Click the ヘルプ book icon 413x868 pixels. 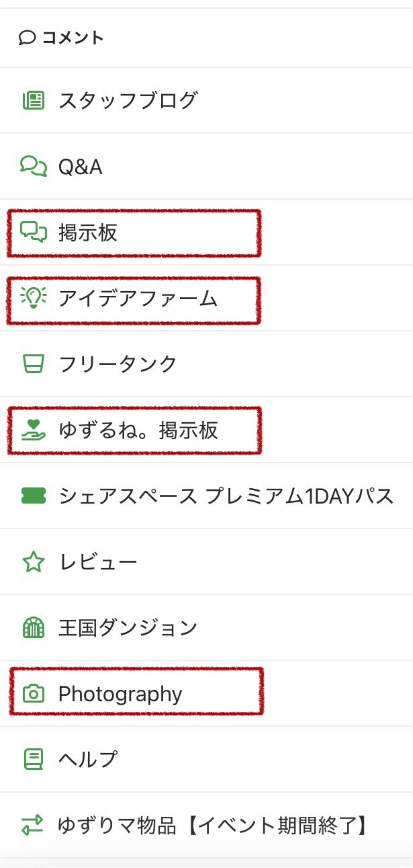tap(33, 759)
